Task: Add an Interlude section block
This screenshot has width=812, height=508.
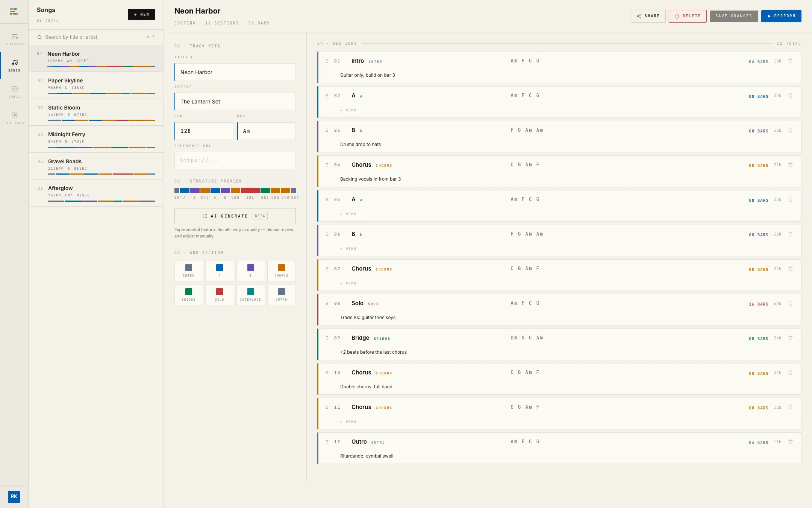Action: click(251, 295)
